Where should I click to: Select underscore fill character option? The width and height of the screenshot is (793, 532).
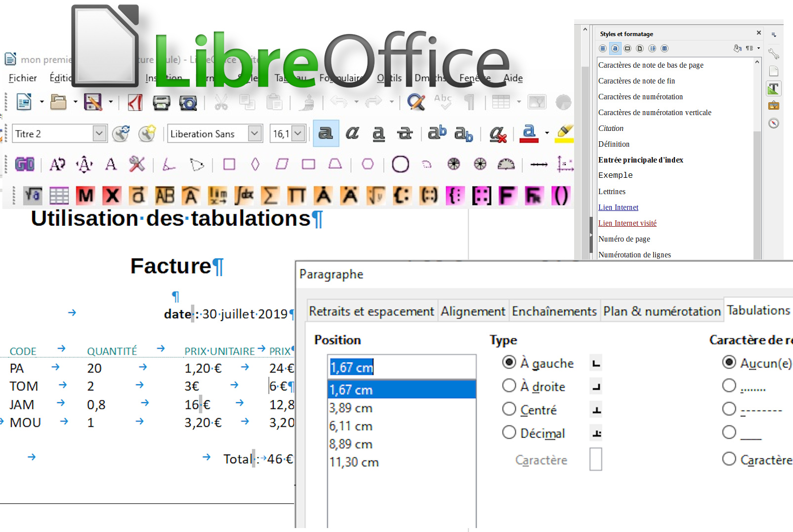coord(742,433)
